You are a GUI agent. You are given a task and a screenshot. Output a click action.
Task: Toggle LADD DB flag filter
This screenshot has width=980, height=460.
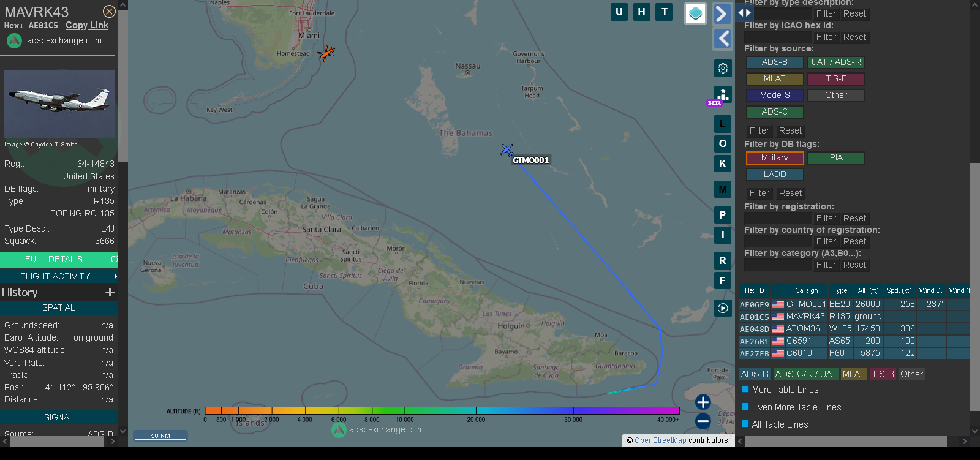coord(775,174)
